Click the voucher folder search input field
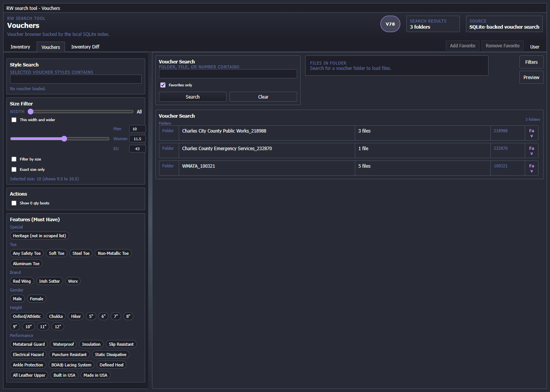Viewport: 550px width, 392px height. tap(228, 74)
